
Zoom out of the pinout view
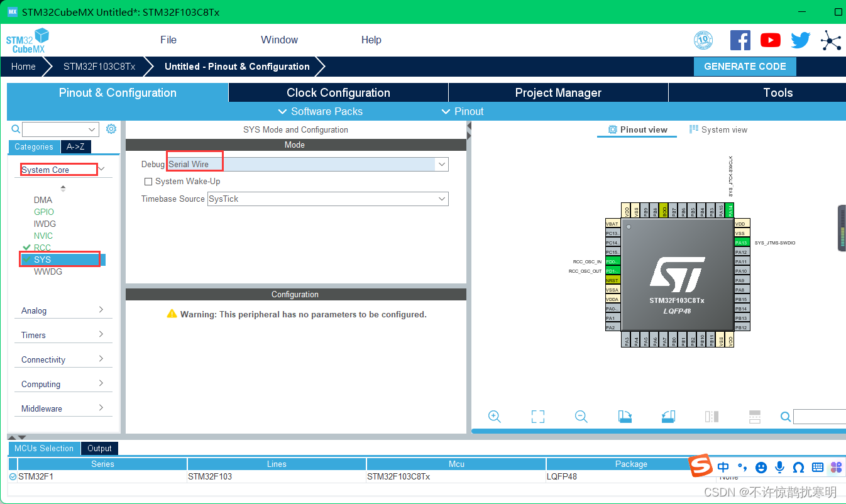pos(581,417)
